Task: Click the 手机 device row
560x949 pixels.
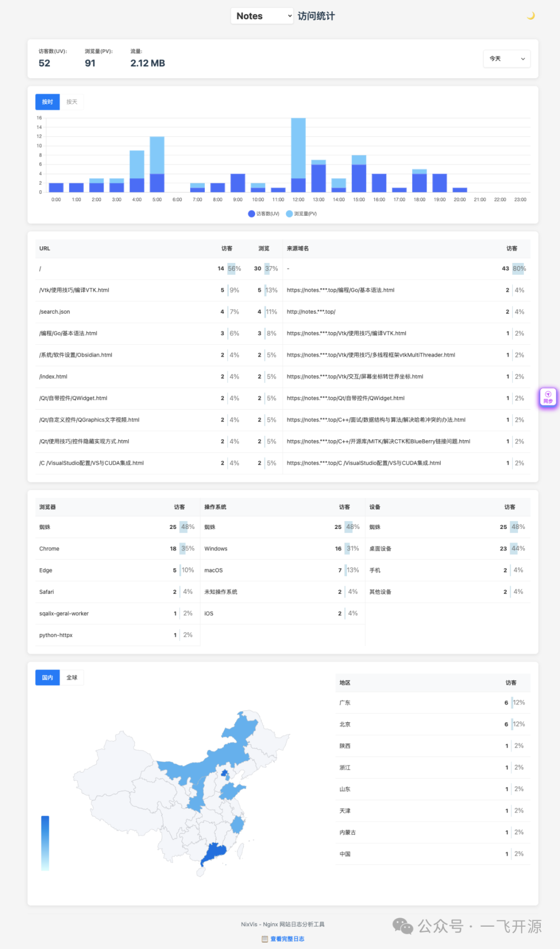Action: click(x=448, y=570)
